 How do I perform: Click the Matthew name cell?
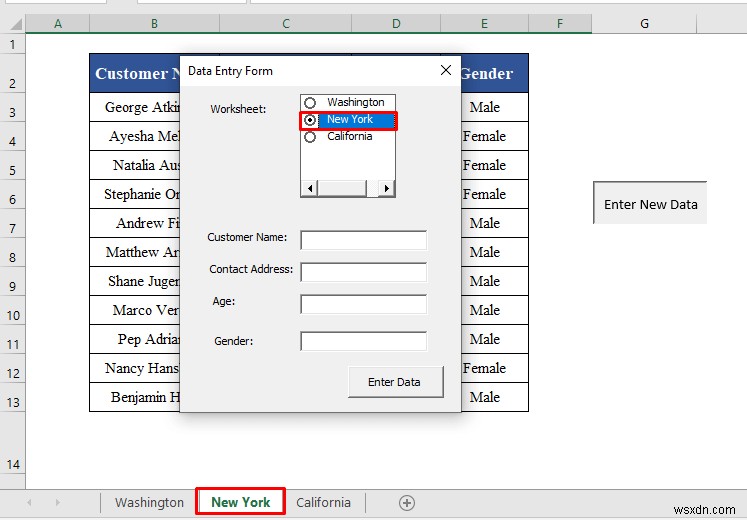point(135,252)
